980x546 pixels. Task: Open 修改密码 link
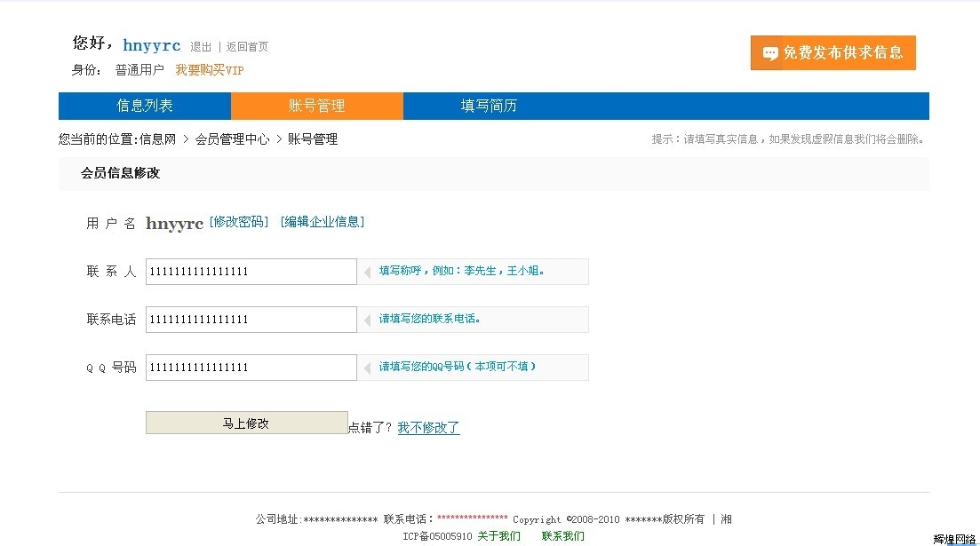pyautogui.click(x=238, y=222)
